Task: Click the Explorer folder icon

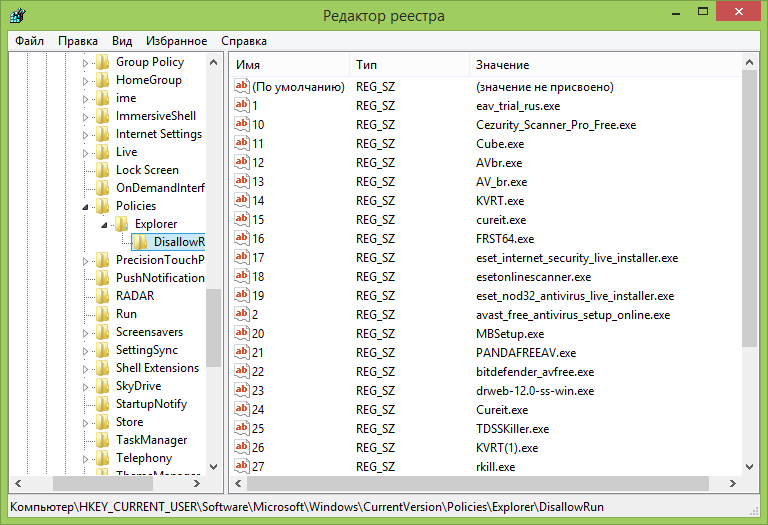Action: 121,224
